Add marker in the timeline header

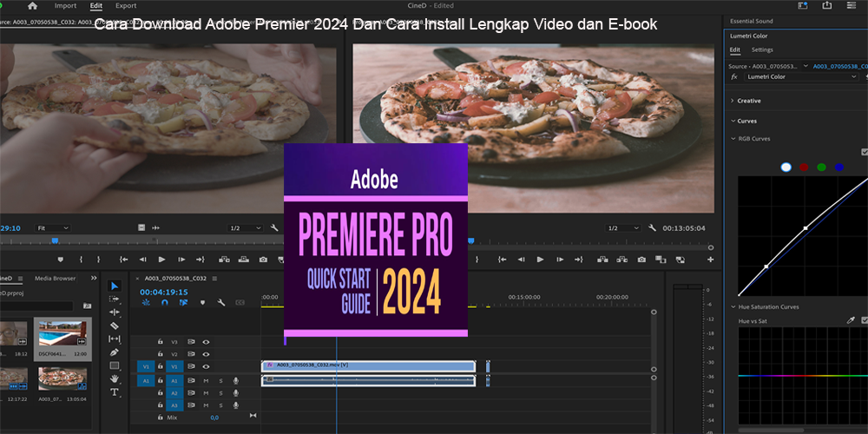[202, 303]
